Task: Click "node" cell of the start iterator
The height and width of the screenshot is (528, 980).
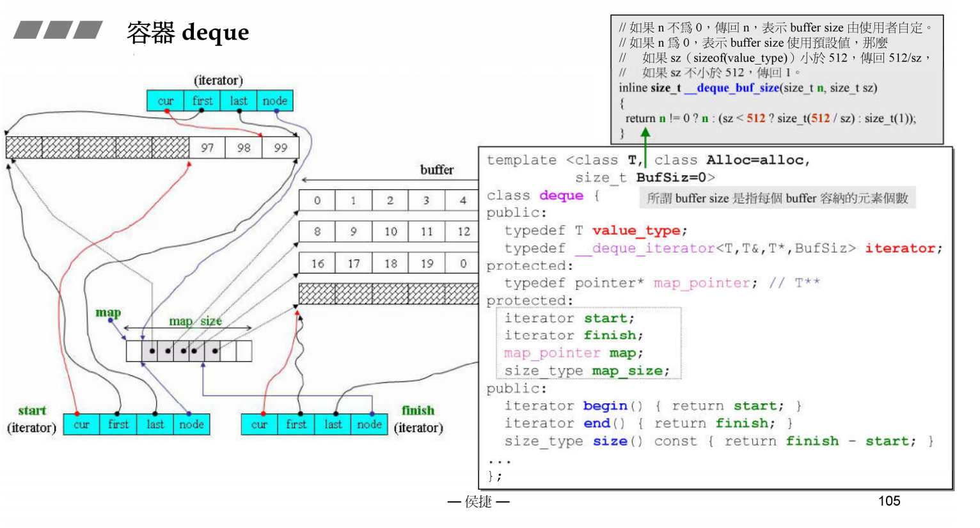Action: pos(191,424)
